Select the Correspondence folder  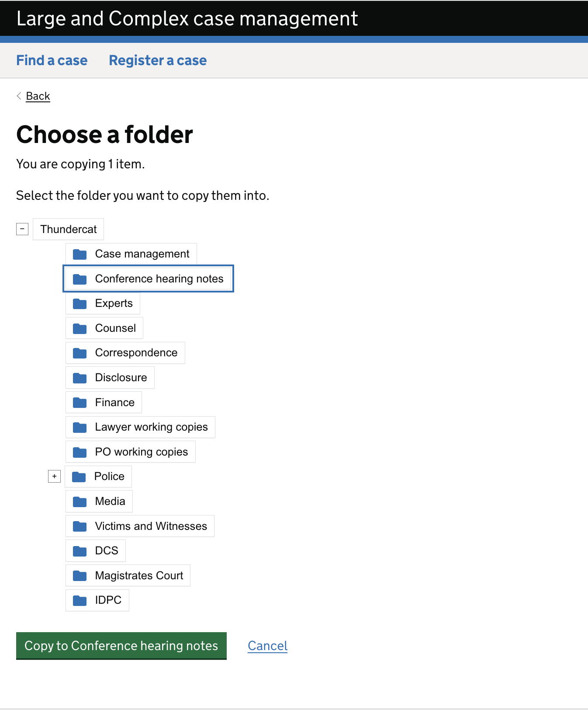tap(136, 353)
